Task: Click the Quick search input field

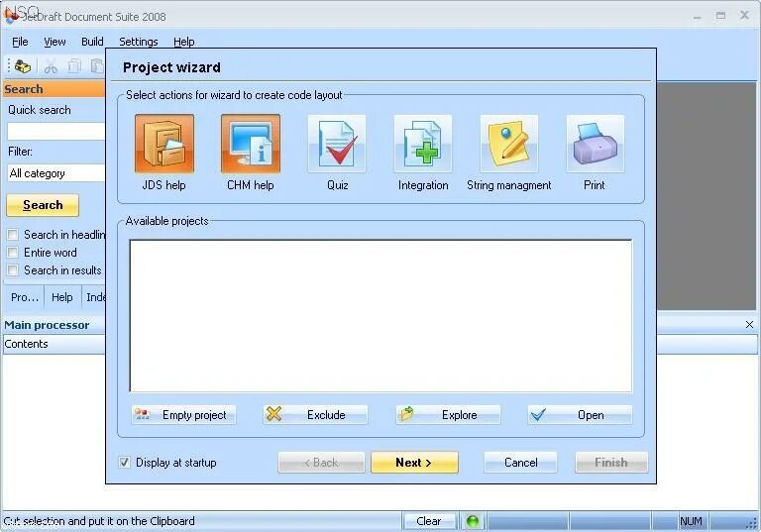Action: 56,131
